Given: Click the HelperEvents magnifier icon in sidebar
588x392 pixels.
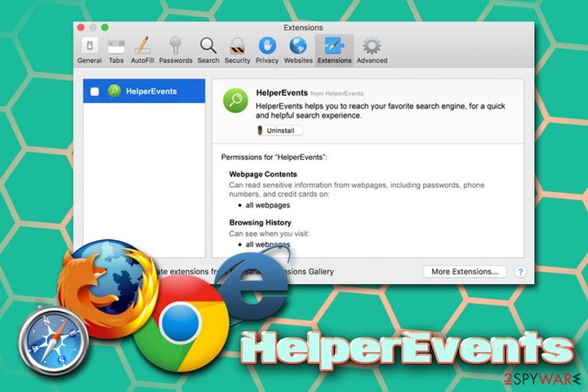Looking at the screenshot, I should click(x=114, y=91).
